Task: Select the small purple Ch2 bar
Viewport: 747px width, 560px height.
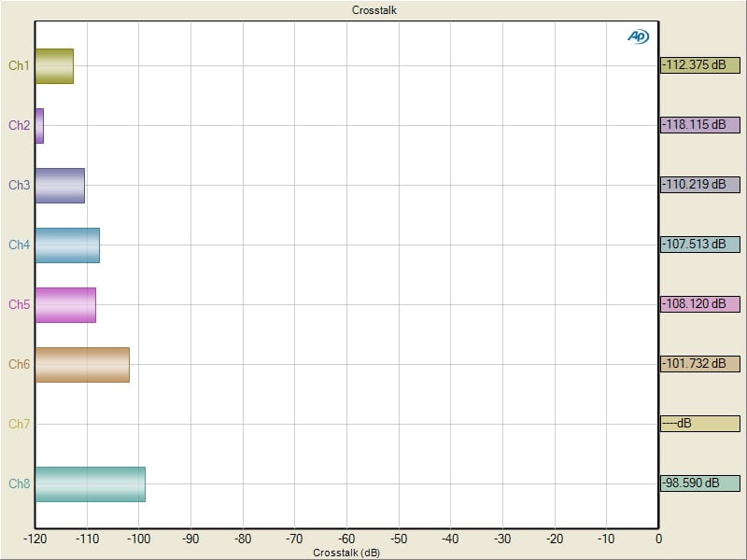Action: [39, 126]
